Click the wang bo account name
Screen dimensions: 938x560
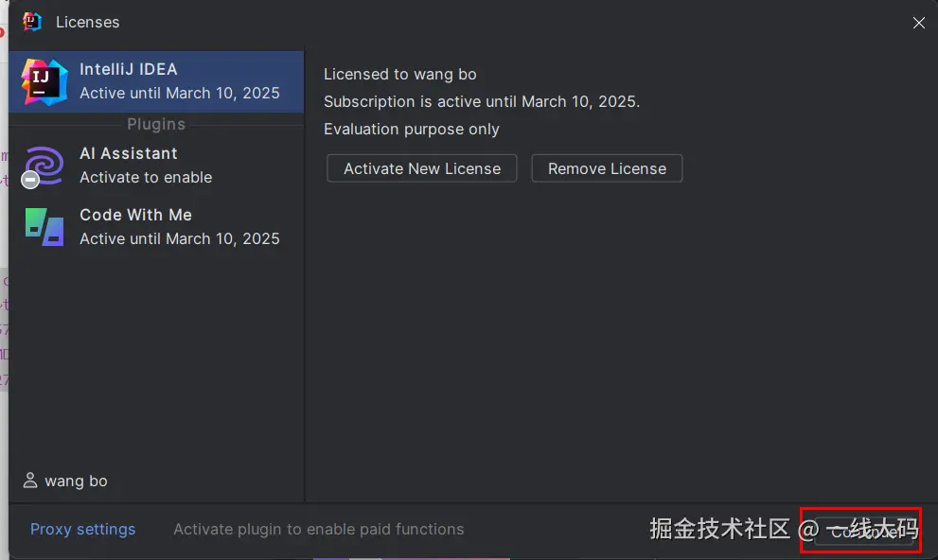(76, 481)
